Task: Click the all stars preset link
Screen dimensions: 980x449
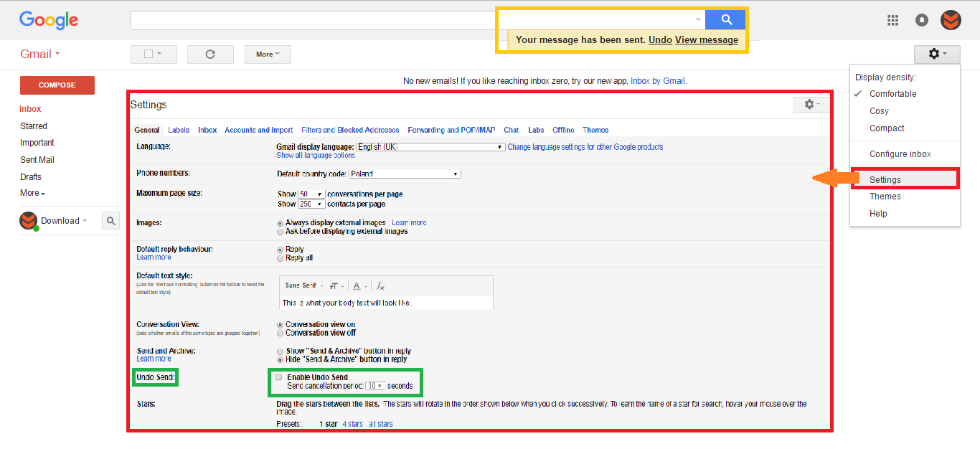Action: 381,424
